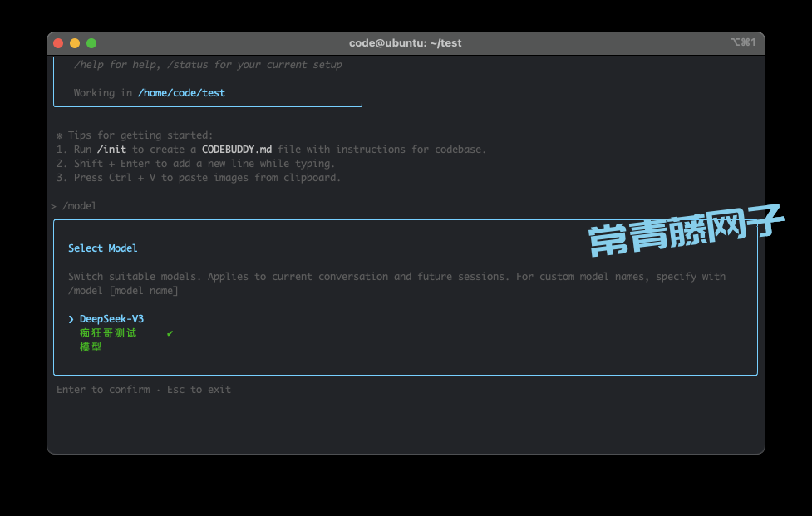Image resolution: width=812 pixels, height=516 pixels.
Task: Click the '/model [model name]' usage text
Action: coord(123,291)
